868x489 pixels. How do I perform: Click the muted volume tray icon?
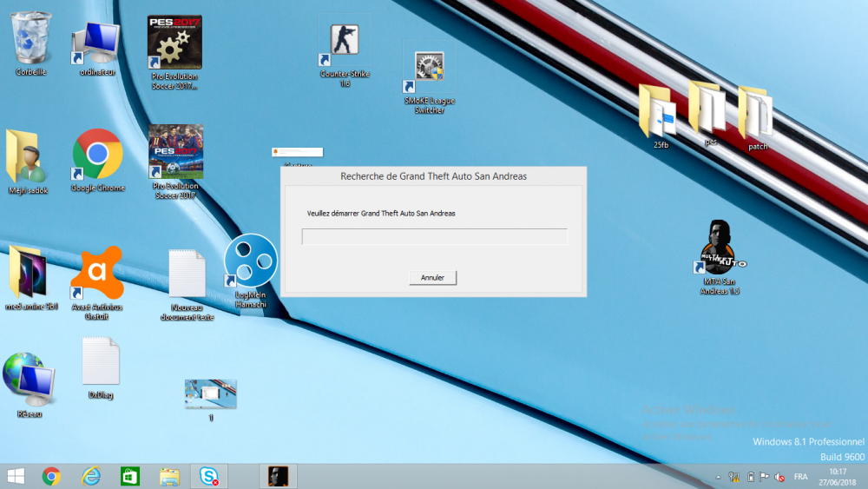[779, 477]
